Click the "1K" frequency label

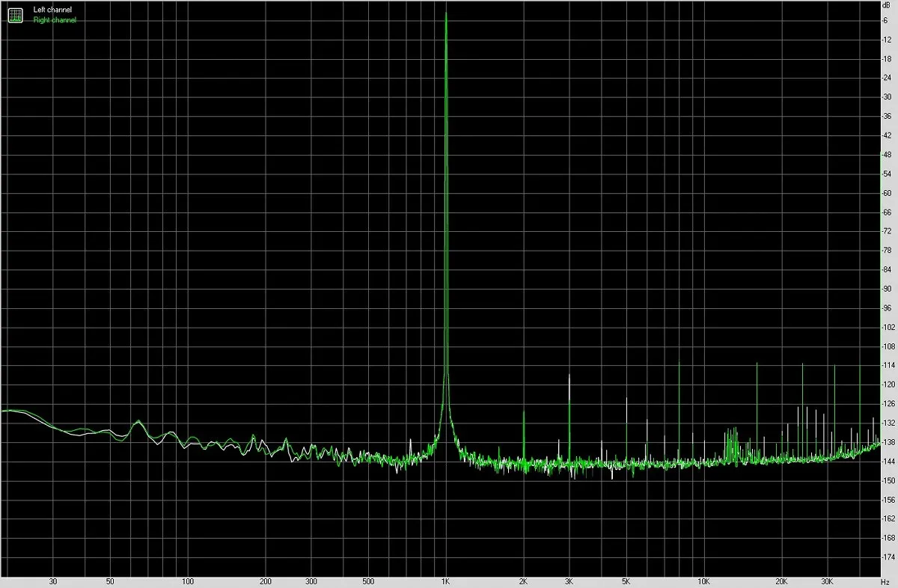coord(445,581)
